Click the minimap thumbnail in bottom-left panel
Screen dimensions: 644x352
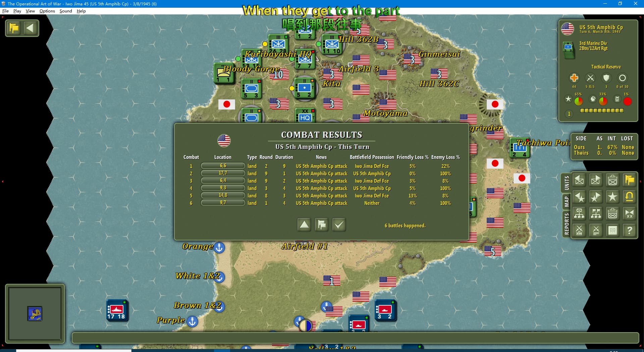click(35, 314)
